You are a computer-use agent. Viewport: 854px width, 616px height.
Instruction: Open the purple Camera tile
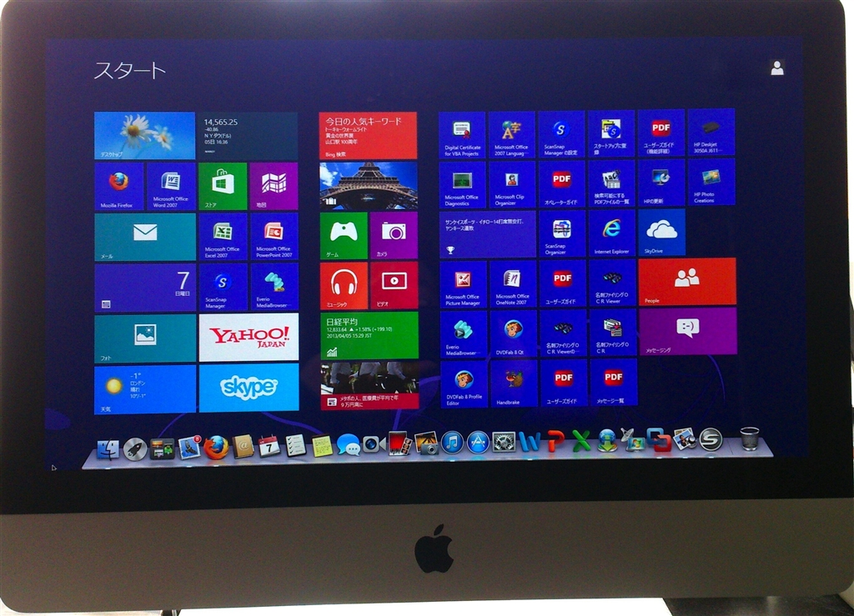[394, 236]
